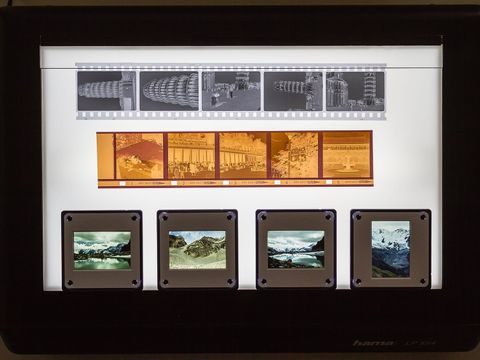Select the second orange color negative frame
The height and width of the screenshot is (360, 480).
point(191,156)
